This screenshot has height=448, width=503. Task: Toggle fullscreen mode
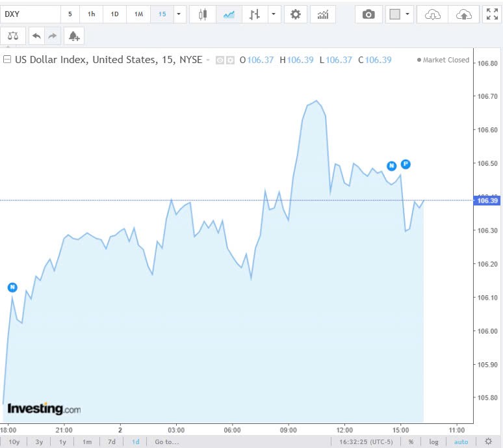(492, 14)
